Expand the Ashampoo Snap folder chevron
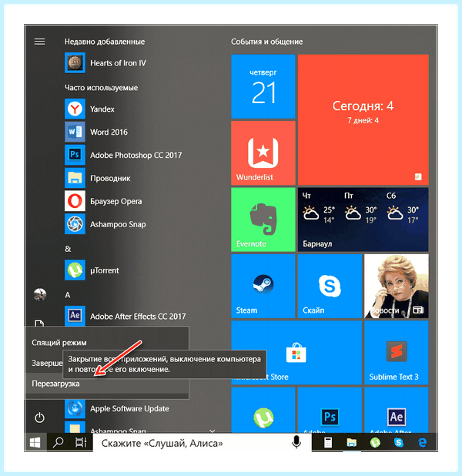This screenshot has height=476, width=462. 213,431
